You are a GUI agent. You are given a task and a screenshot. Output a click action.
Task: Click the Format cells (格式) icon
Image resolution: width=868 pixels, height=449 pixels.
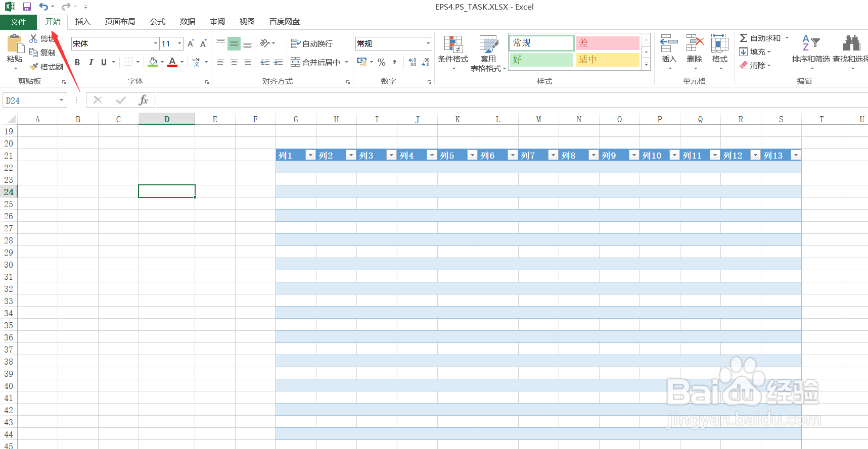click(x=719, y=43)
